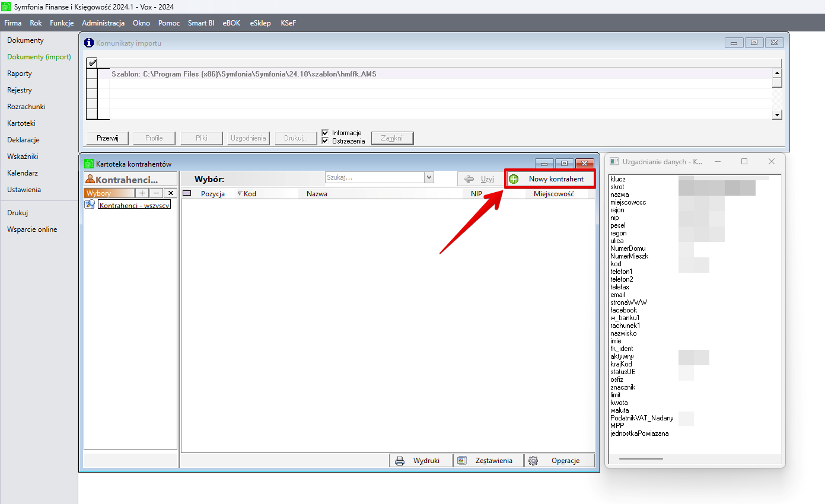
Task: Open Dokumenty in the left sidebar
Action: pyautogui.click(x=26, y=40)
